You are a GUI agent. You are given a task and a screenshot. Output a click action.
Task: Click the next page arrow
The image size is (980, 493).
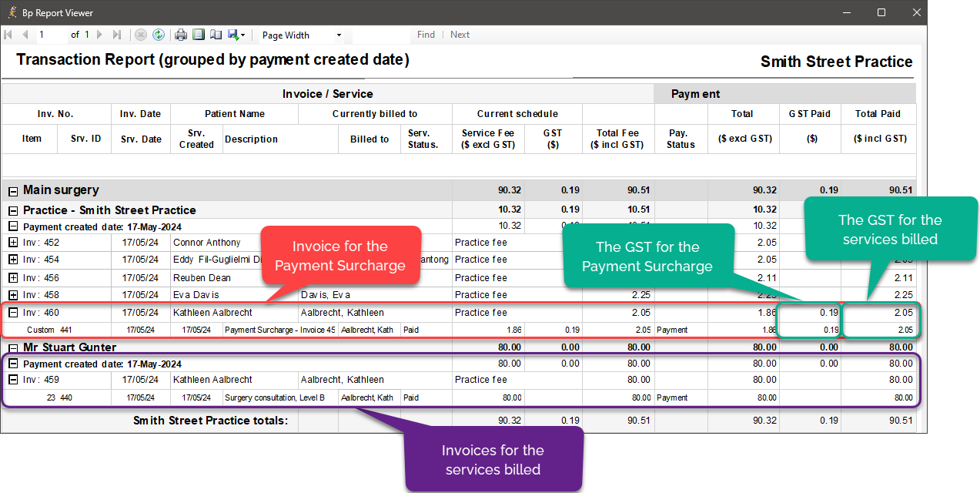pos(100,35)
